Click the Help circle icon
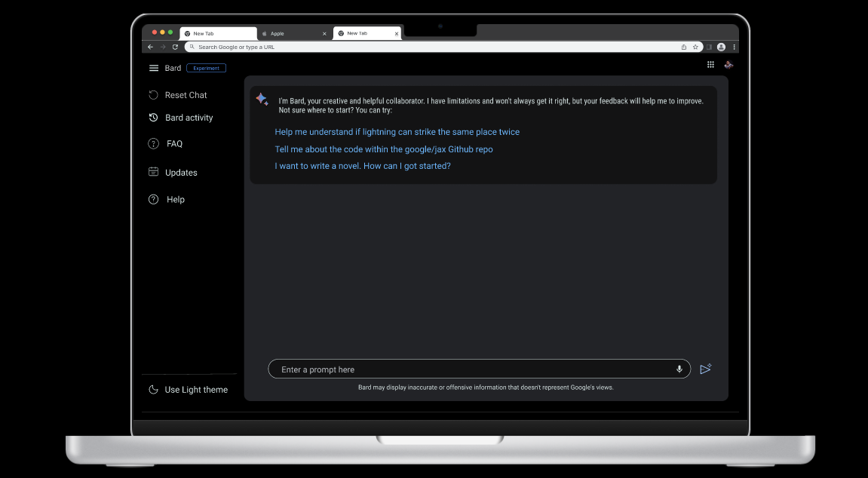The image size is (868, 478). point(153,199)
